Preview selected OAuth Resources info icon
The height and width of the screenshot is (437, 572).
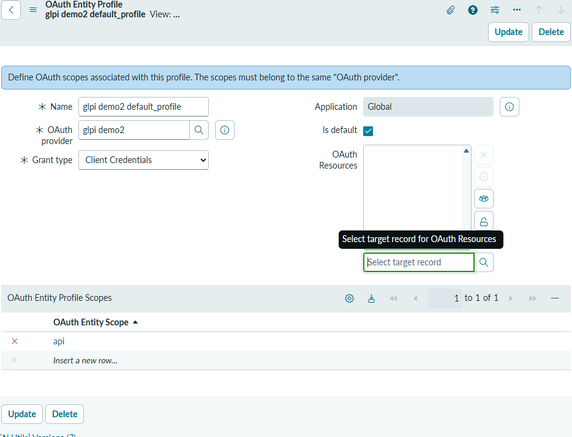tap(484, 177)
